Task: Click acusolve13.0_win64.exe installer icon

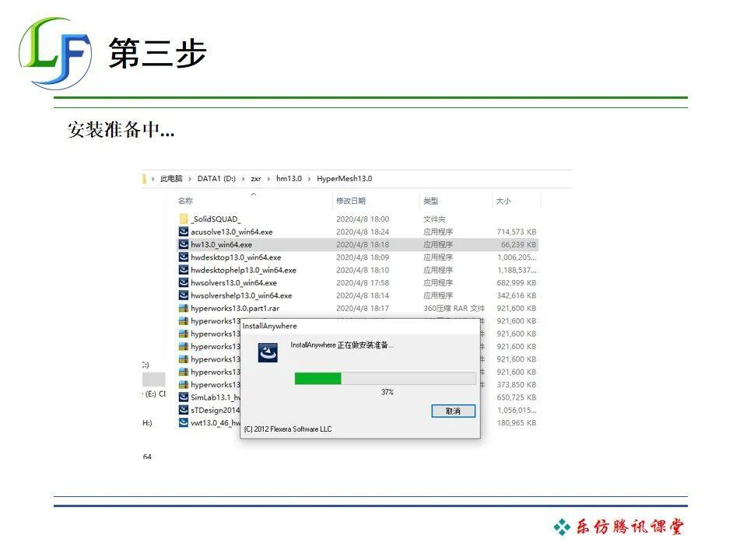Action: pyautogui.click(x=184, y=232)
